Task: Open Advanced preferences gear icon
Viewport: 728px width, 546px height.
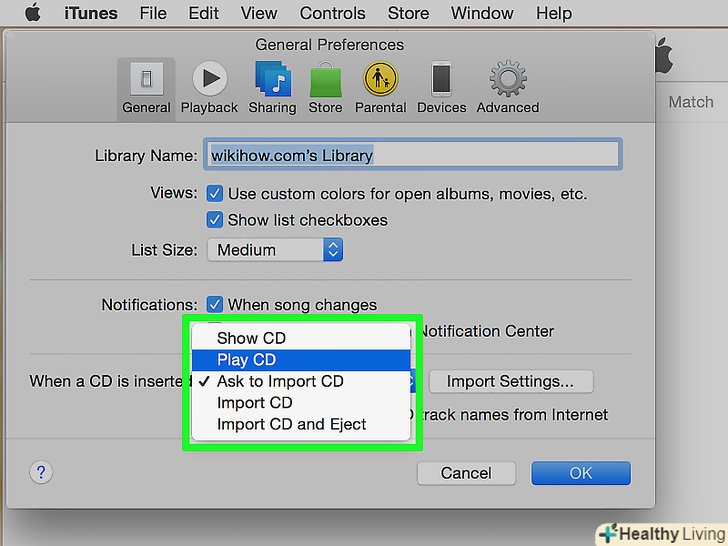Action: click(x=507, y=79)
